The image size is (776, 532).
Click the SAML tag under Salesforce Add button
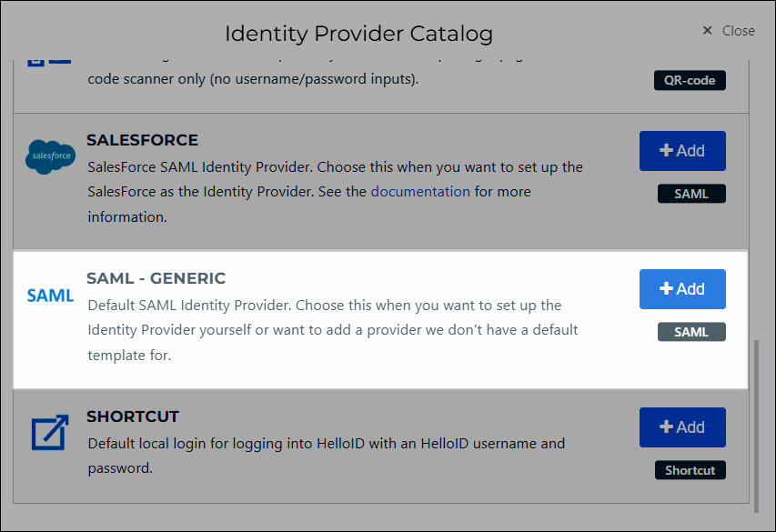pos(691,194)
